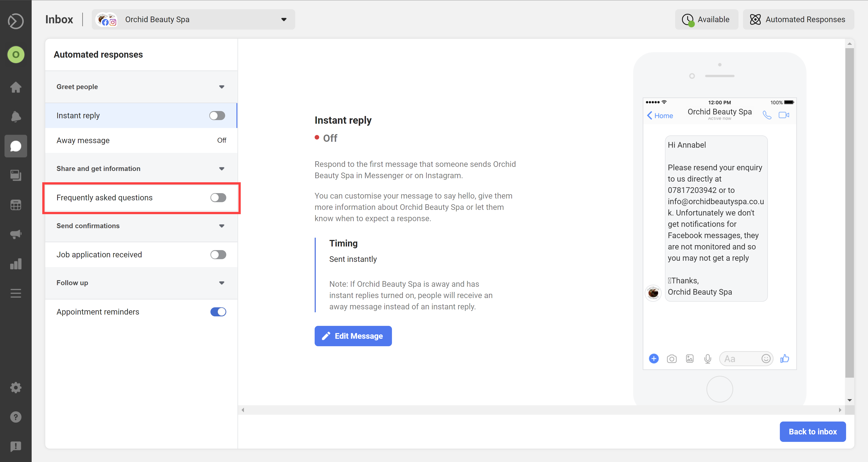868x462 pixels.
Task: Open the More tools hamburger icon
Action: pyautogui.click(x=16, y=293)
